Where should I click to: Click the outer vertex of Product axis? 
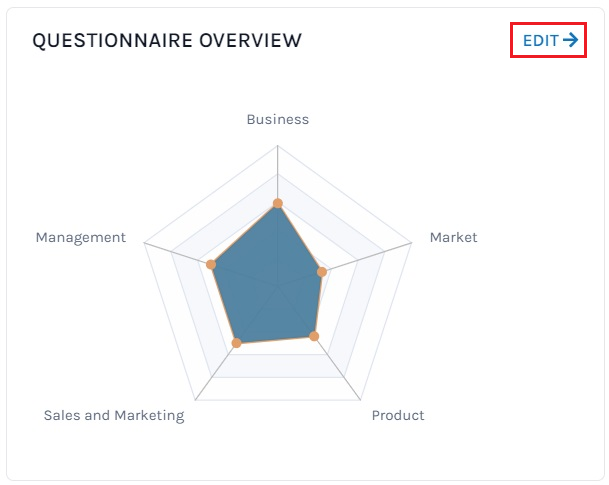[360, 400]
